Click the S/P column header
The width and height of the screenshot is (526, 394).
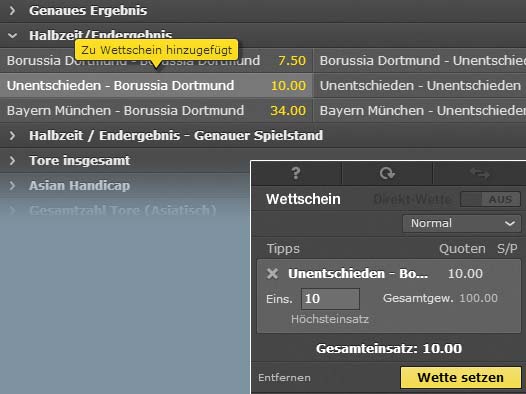pos(507,249)
